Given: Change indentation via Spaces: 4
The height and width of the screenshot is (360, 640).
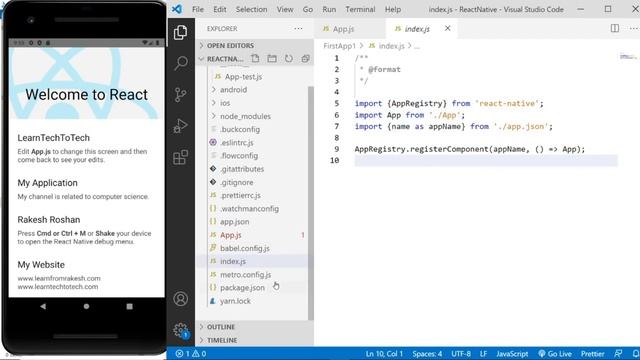Looking at the screenshot, I should 427,353.
